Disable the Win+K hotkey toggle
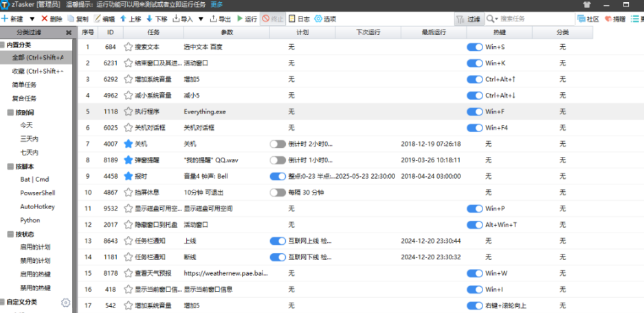 (x=474, y=63)
